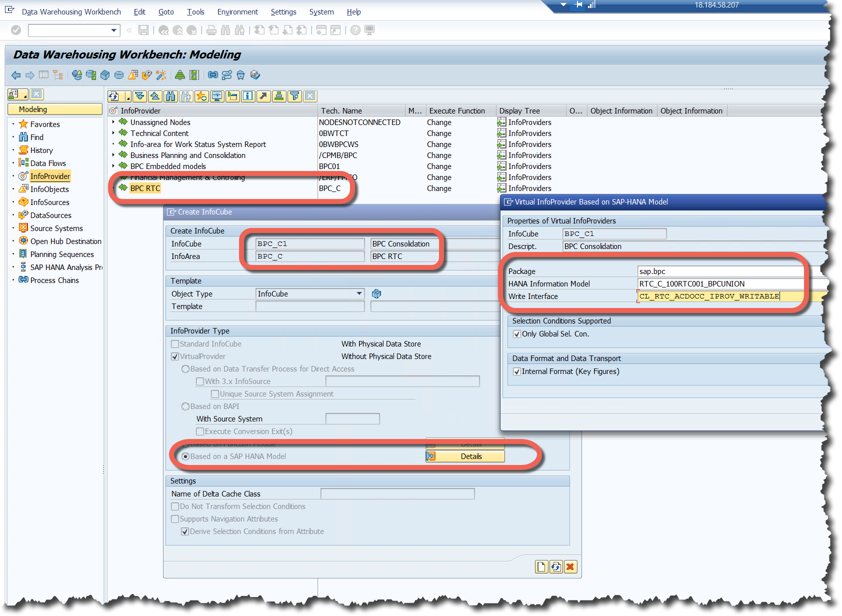Click the blue information icon in tree toolbar

pos(248,96)
